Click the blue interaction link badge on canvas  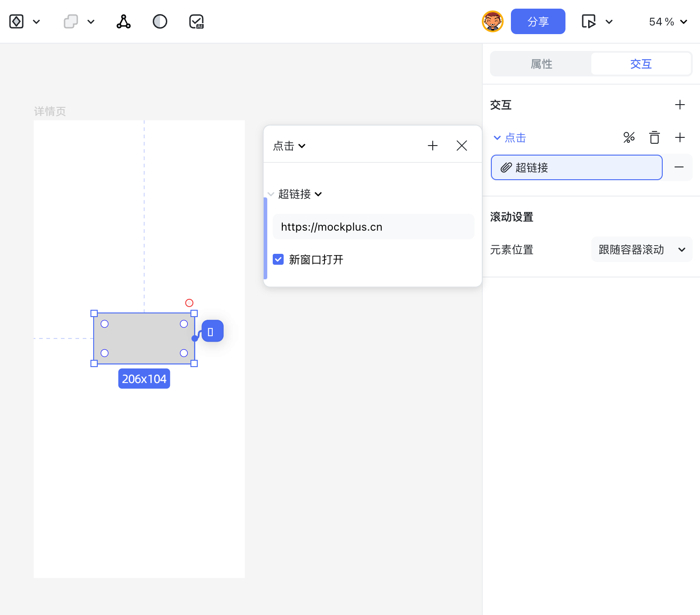pos(212,331)
